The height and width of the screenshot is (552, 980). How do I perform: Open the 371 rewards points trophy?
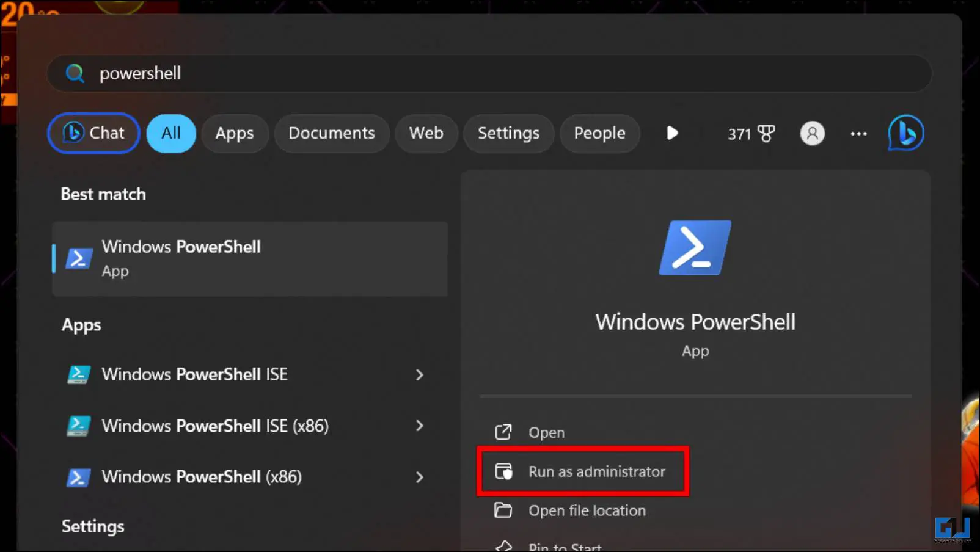pos(751,134)
